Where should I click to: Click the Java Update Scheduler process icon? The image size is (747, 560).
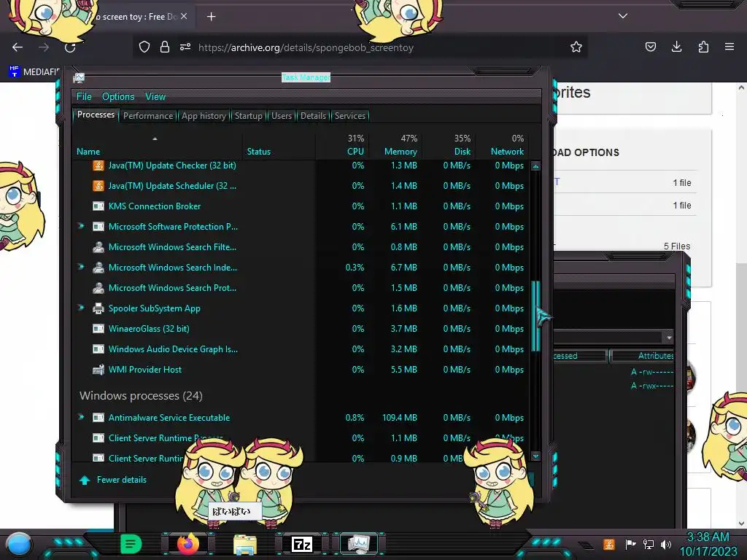[98, 186]
